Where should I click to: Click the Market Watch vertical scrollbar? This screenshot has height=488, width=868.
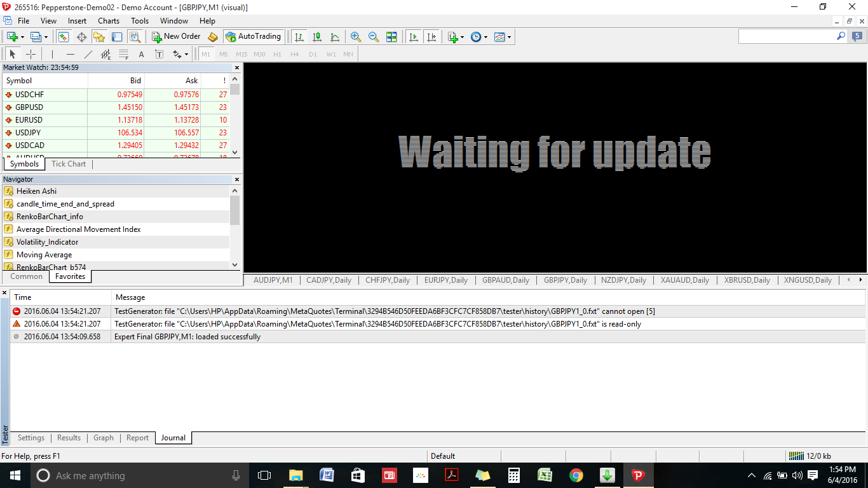click(x=235, y=118)
